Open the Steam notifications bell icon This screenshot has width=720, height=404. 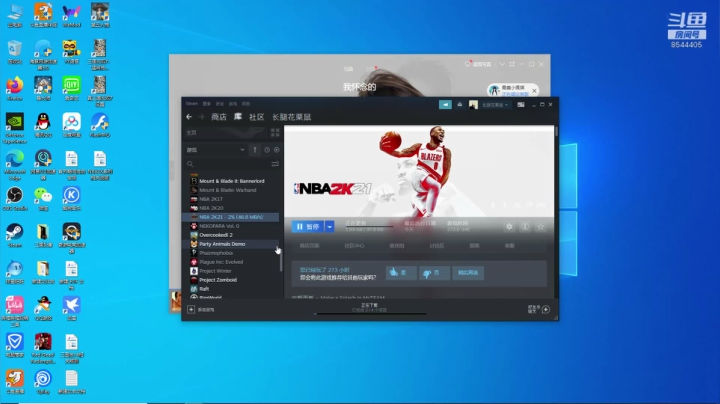coord(460,105)
